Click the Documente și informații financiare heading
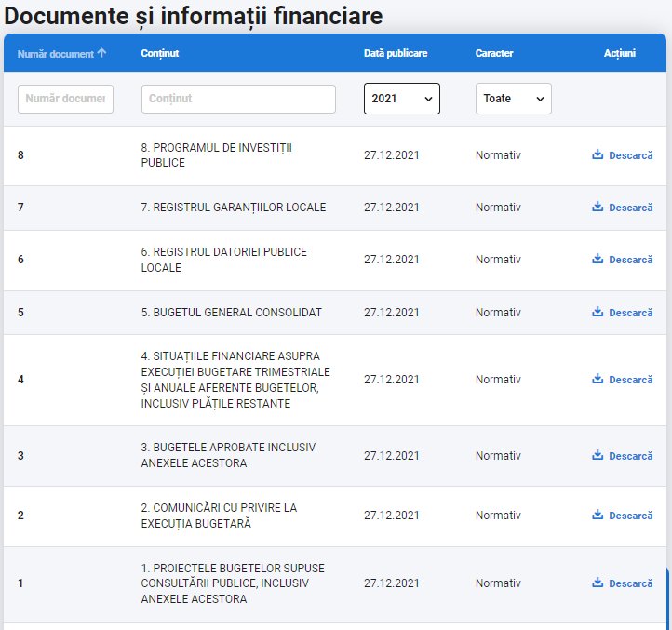Screen dimensions: 672x630 pos(194,17)
